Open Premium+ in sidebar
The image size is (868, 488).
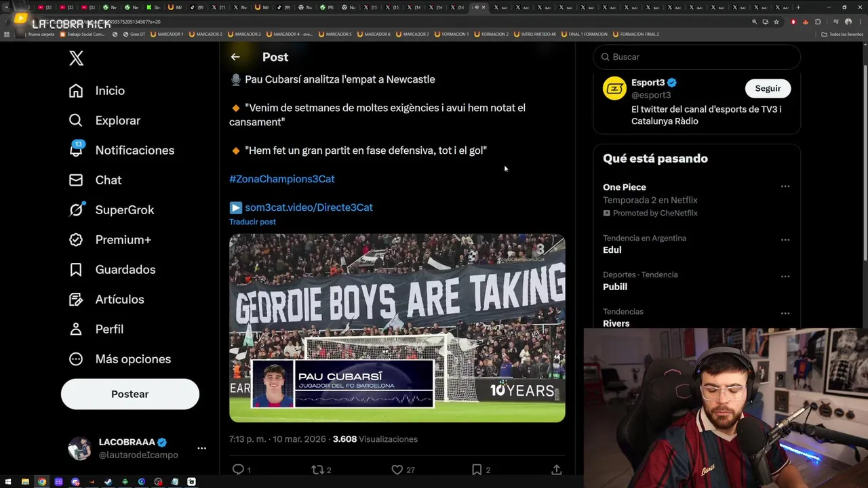[x=110, y=240]
